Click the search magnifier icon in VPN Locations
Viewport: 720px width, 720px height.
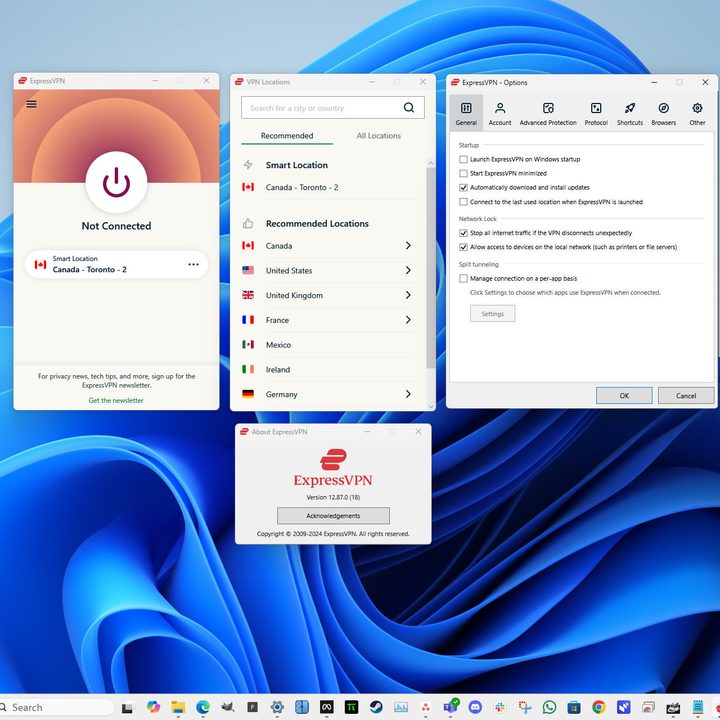coord(409,108)
